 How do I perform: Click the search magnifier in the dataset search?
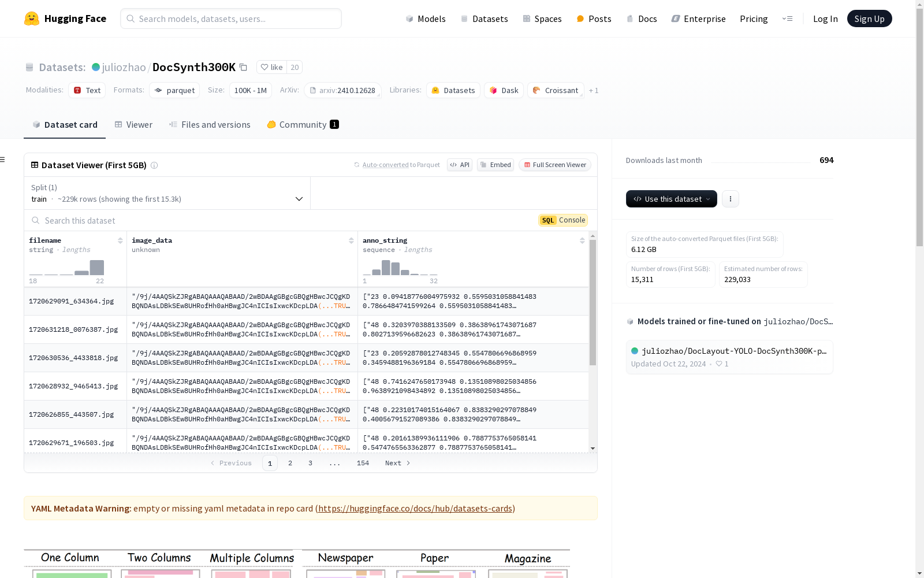point(36,220)
